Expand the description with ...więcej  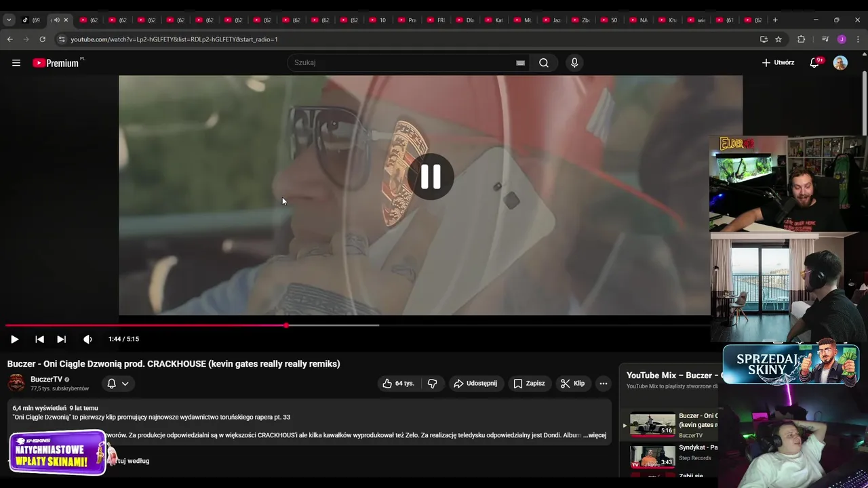(595, 435)
